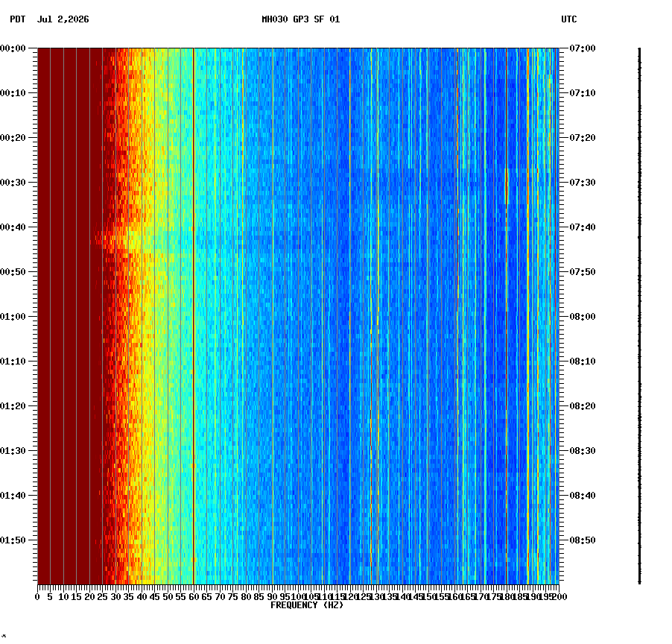Click the station title 'MH030 GP3 SF 01'

click(x=301, y=19)
